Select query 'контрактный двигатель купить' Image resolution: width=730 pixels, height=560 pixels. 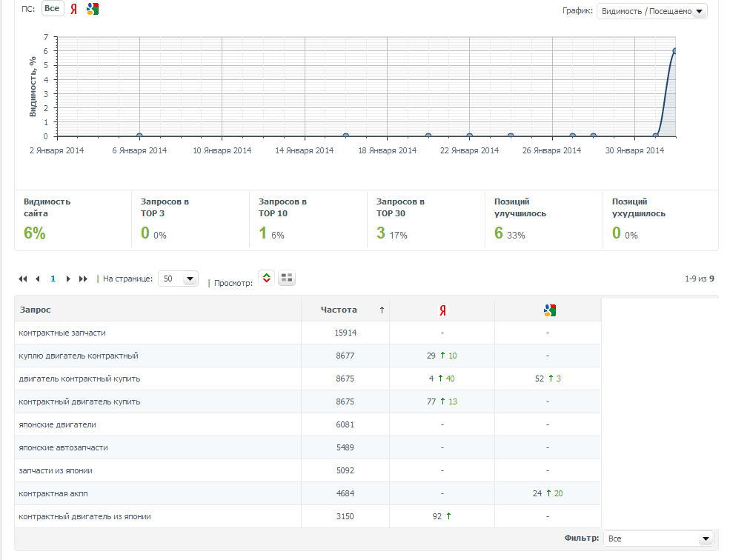tap(79, 401)
